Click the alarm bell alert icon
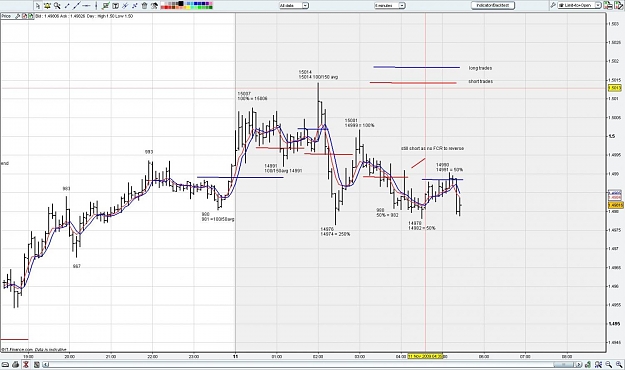 [x=47, y=6]
